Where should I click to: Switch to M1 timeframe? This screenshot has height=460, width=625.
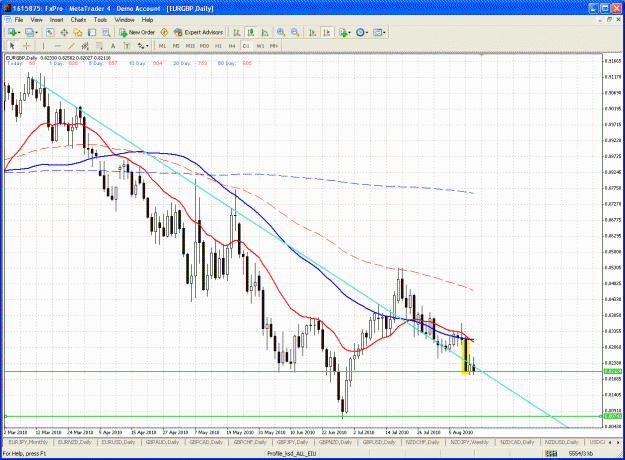162,46
